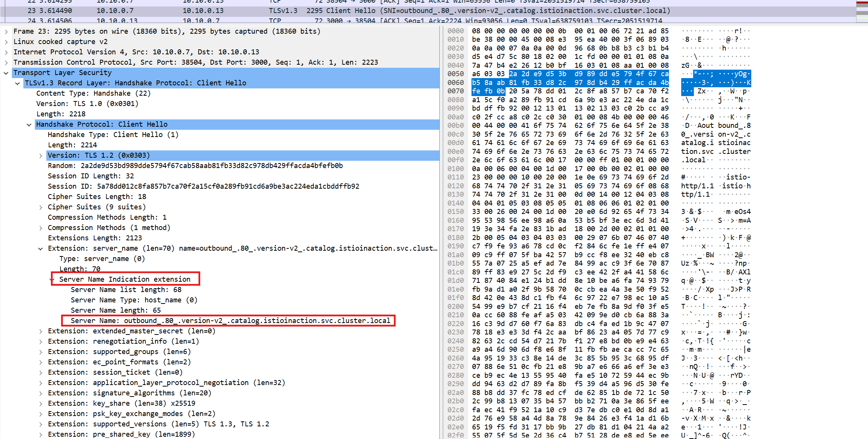Click the packet list minimap scrollbar
The image size is (868, 439).
pyautogui.click(x=862, y=11)
